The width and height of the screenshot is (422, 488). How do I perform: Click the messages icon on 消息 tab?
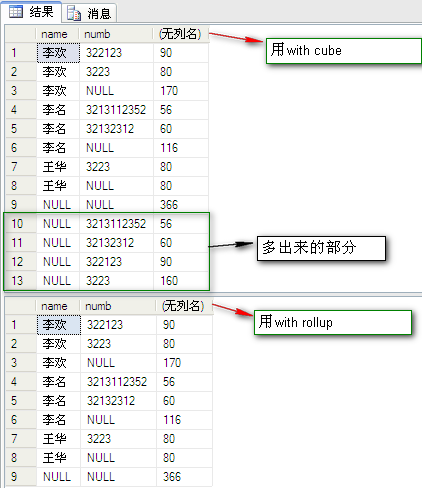[x=74, y=13]
